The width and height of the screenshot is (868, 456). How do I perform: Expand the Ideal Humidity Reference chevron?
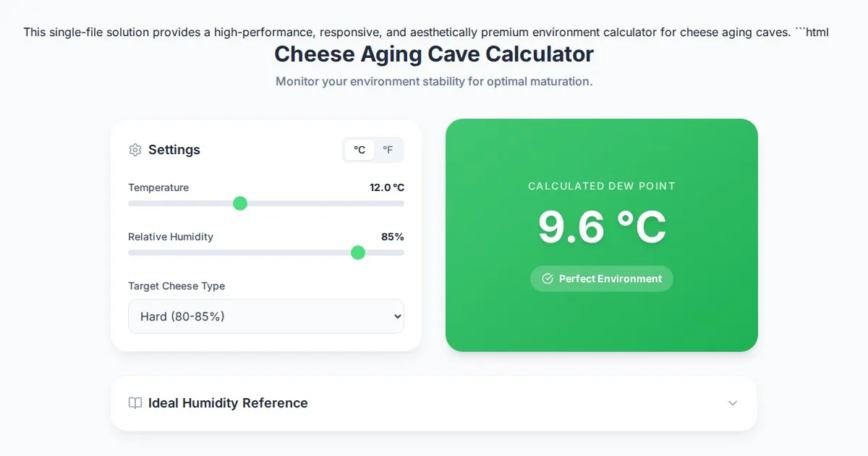click(733, 403)
